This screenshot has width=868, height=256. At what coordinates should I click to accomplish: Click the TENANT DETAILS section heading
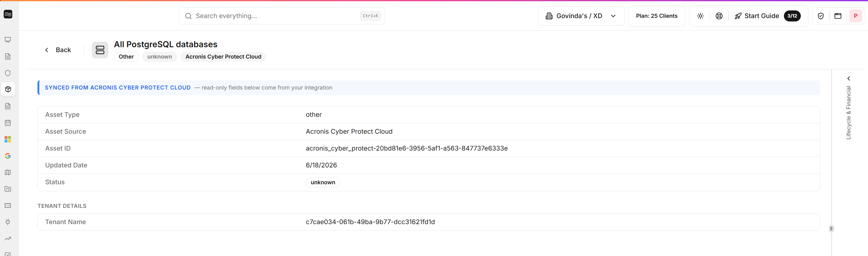click(62, 206)
